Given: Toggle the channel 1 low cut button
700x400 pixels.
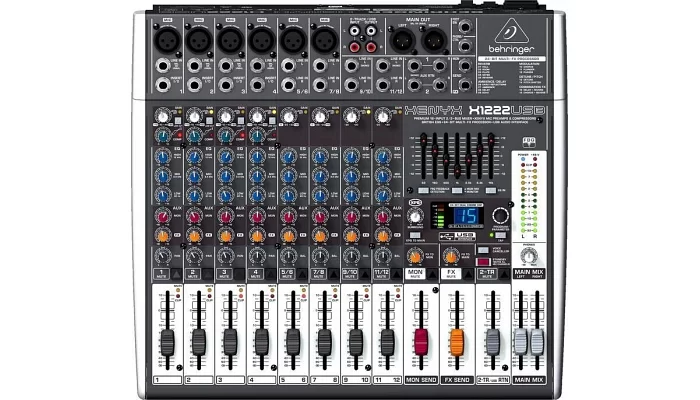Looking at the screenshot, I should [x=178, y=121].
